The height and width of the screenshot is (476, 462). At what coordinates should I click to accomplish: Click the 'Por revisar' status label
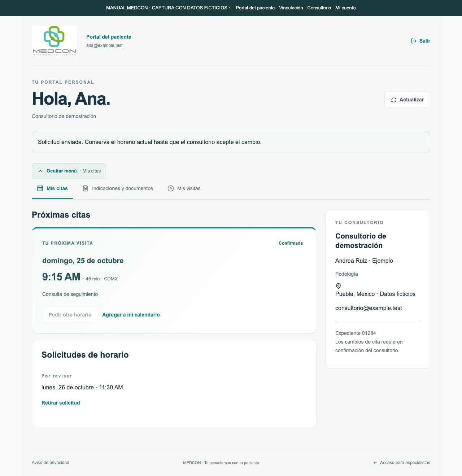pos(57,376)
